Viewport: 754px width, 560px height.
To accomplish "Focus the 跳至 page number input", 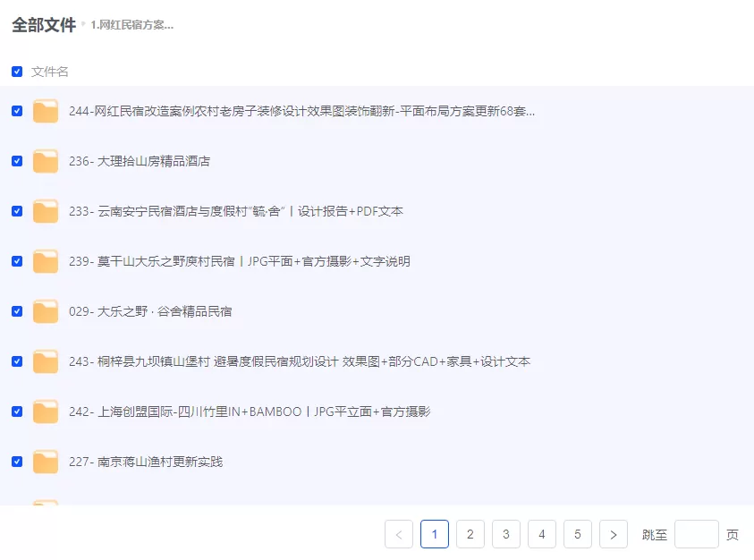I will coord(697,534).
